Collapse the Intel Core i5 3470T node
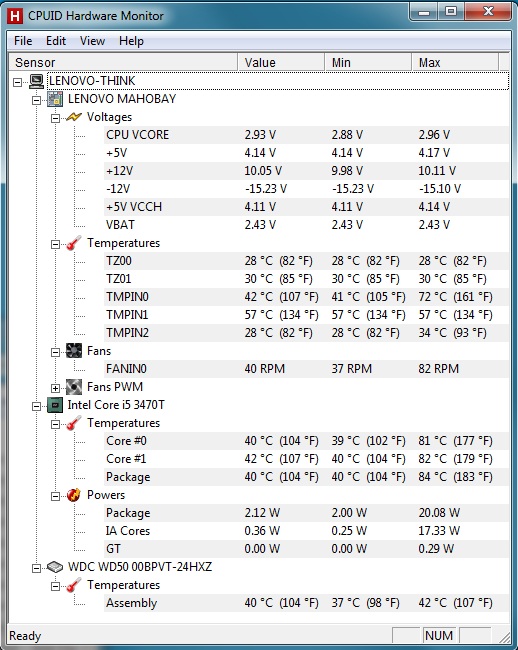 pyautogui.click(x=36, y=406)
